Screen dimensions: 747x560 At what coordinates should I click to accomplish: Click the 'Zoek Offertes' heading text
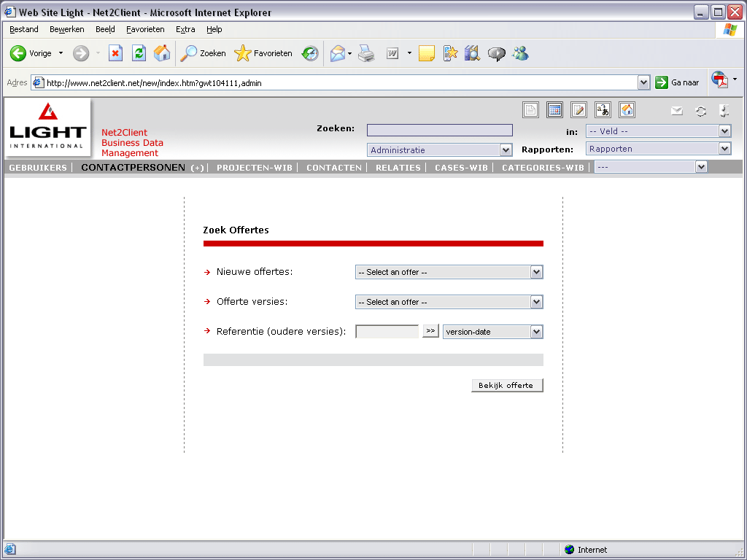pyautogui.click(x=236, y=230)
